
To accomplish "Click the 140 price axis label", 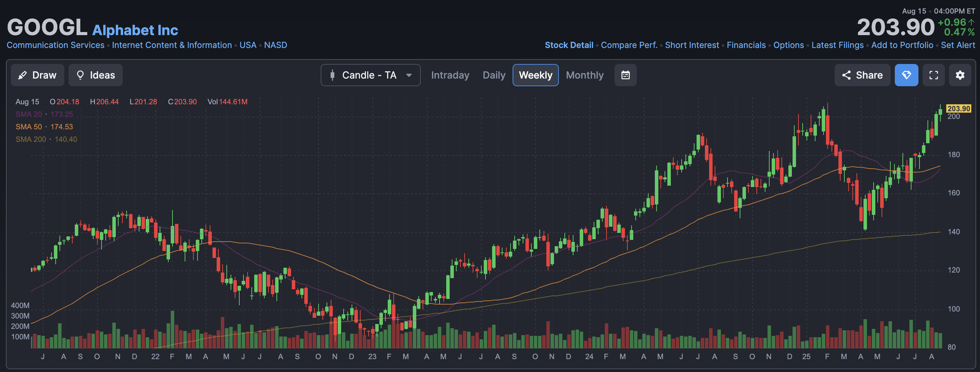I will tap(953, 232).
